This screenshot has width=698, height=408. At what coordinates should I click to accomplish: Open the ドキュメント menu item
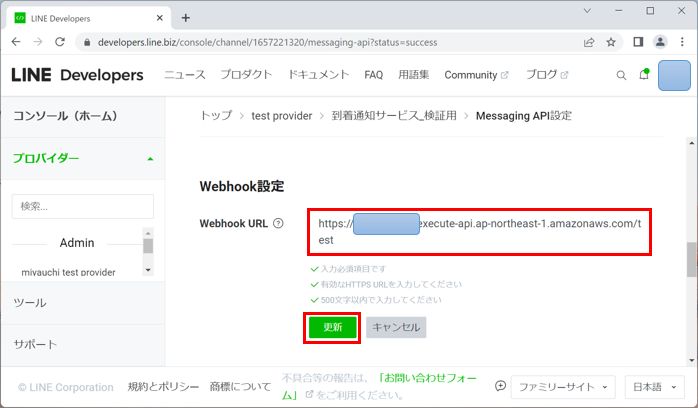[318, 75]
